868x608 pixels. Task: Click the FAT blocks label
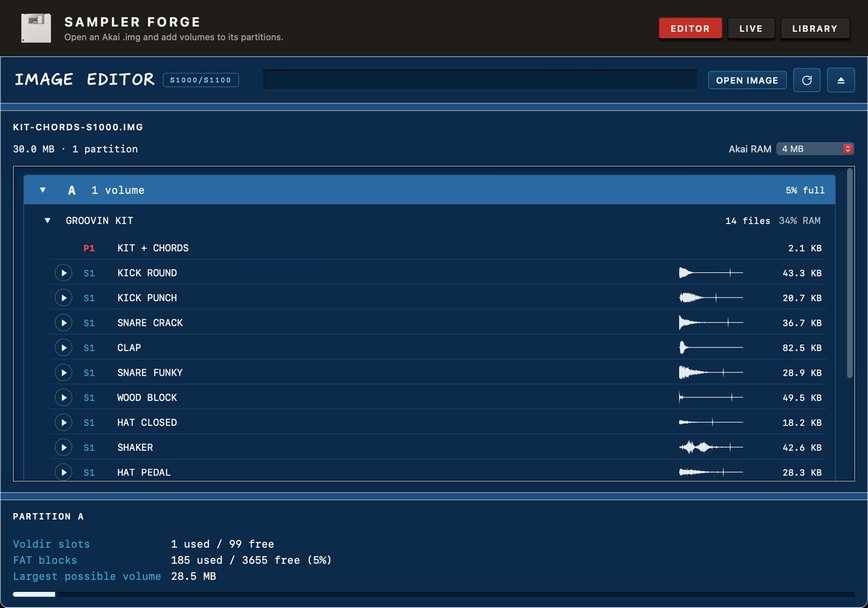45,560
